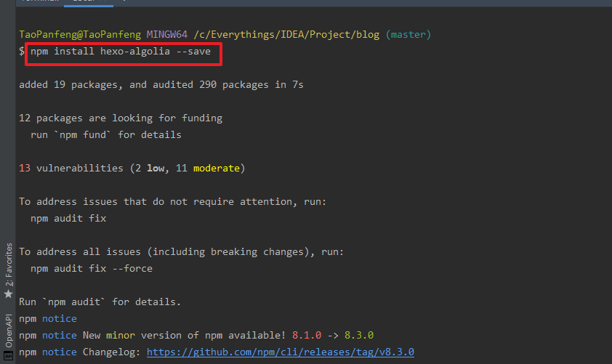The width and height of the screenshot is (612, 364).
Task: Click the green '8.3.0' new version number
Action: [x=359, y=335]
